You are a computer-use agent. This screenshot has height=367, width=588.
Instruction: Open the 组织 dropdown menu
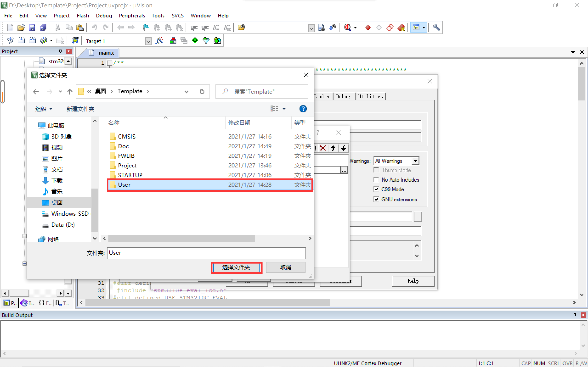(x=44, y=109)
